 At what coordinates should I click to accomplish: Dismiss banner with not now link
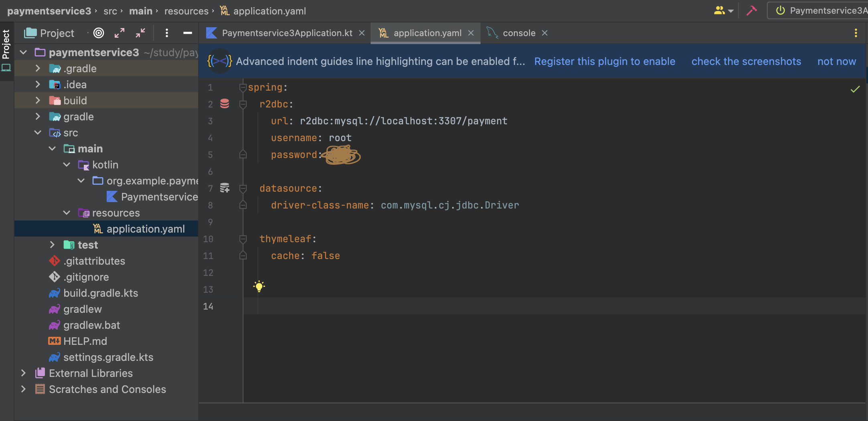pos(836,61)
